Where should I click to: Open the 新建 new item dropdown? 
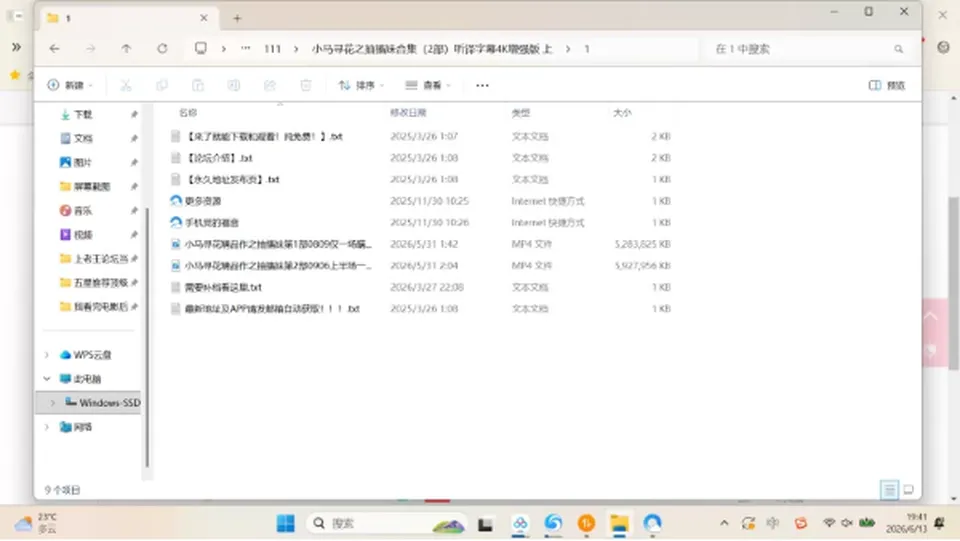70,85
